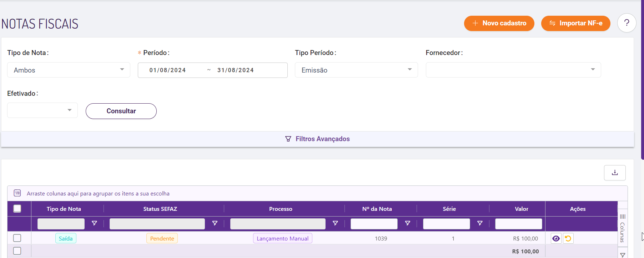Click the help question mark icon

627,23
